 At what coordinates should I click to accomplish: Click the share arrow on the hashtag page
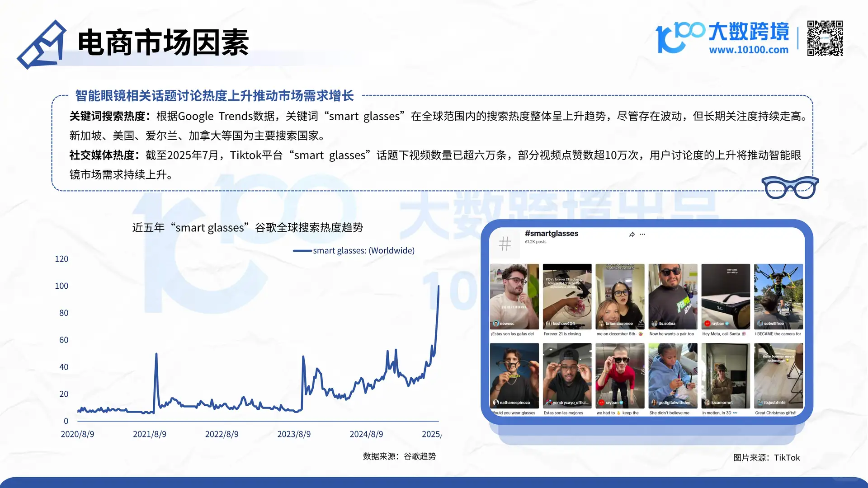(x=632, y=234)
